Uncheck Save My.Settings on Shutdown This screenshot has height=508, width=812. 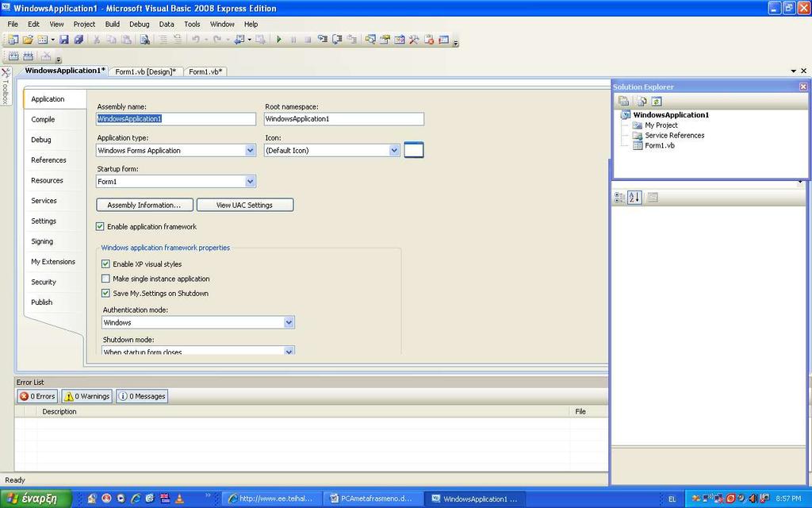(x=105, y=293)
